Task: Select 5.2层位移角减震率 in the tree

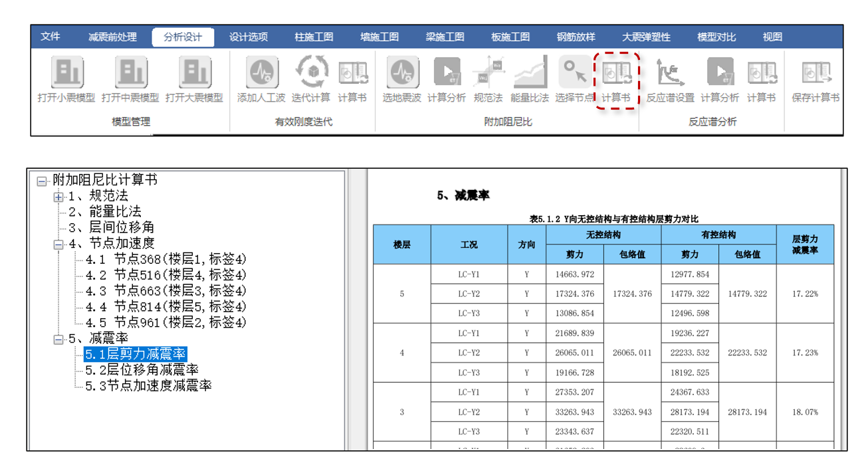Action: pos(142,369)
